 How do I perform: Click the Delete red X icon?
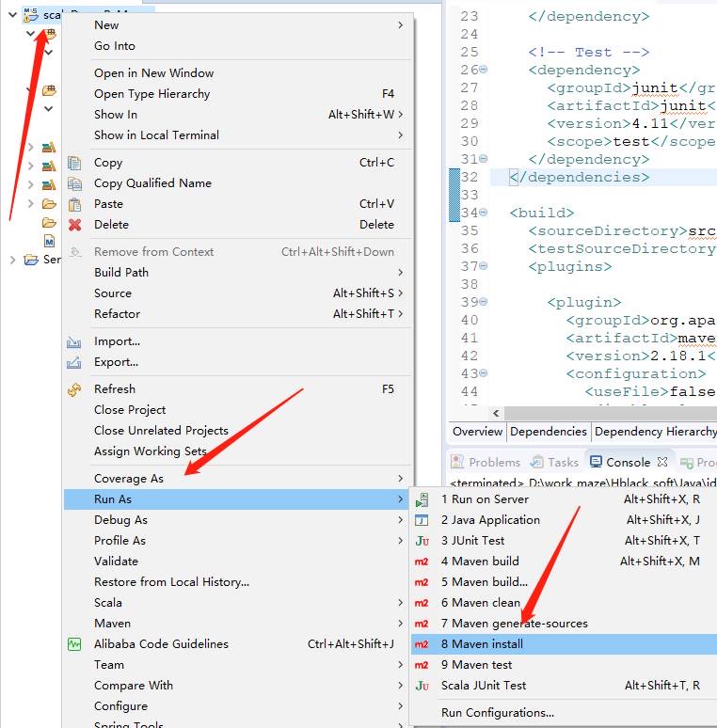pyautogui.click(x=74, y=225)
